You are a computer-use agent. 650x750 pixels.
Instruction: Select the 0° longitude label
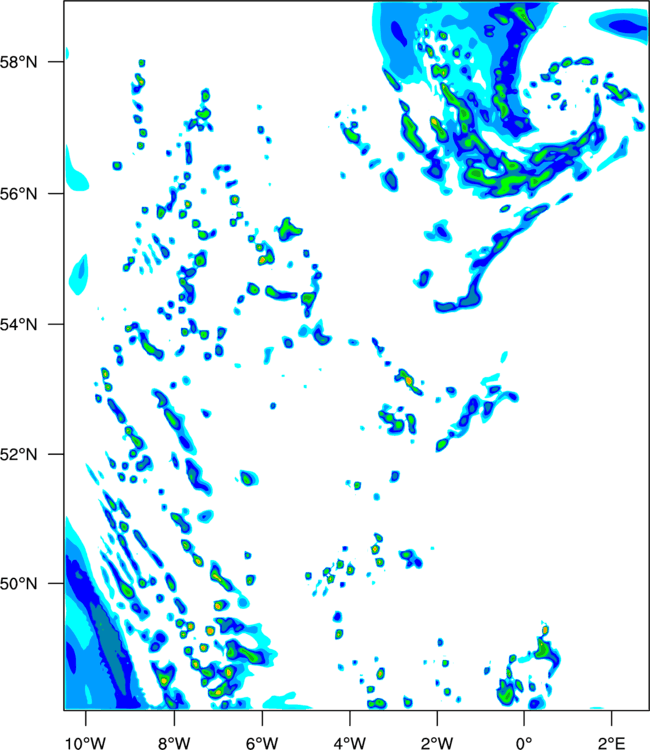(x=524, y=742)
